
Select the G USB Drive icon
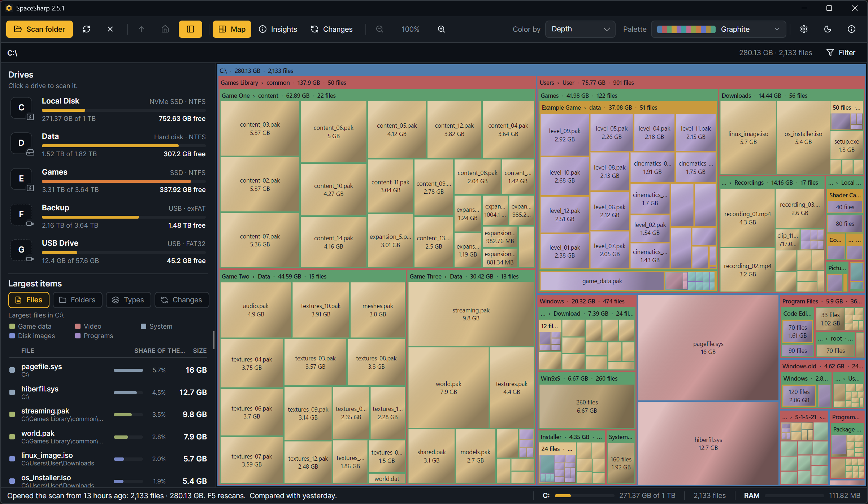coord(21,250)
